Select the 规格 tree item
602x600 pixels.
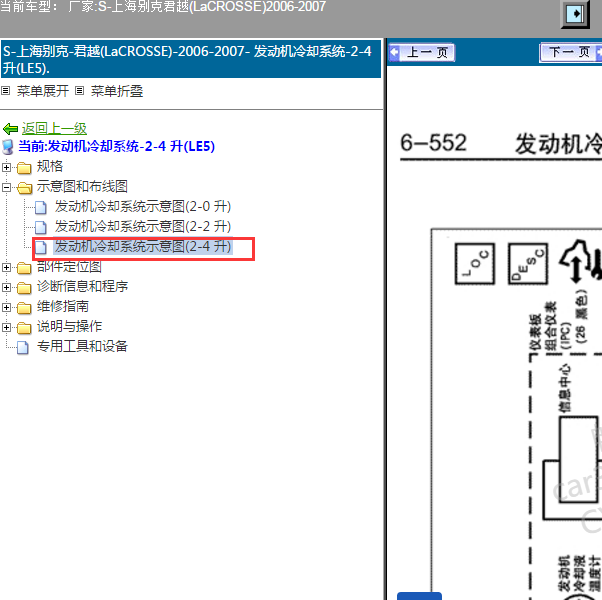(x=50, y=166)
